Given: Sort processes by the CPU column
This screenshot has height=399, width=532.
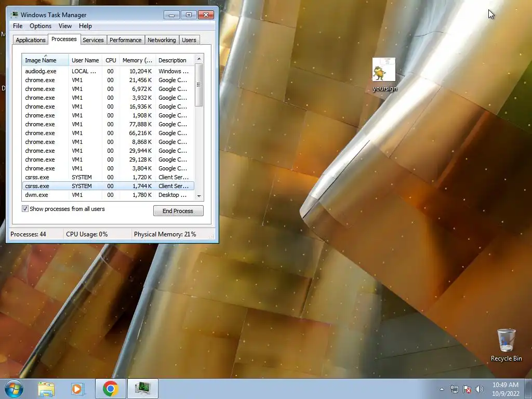Looking at the screenshot, I should 111,60.
